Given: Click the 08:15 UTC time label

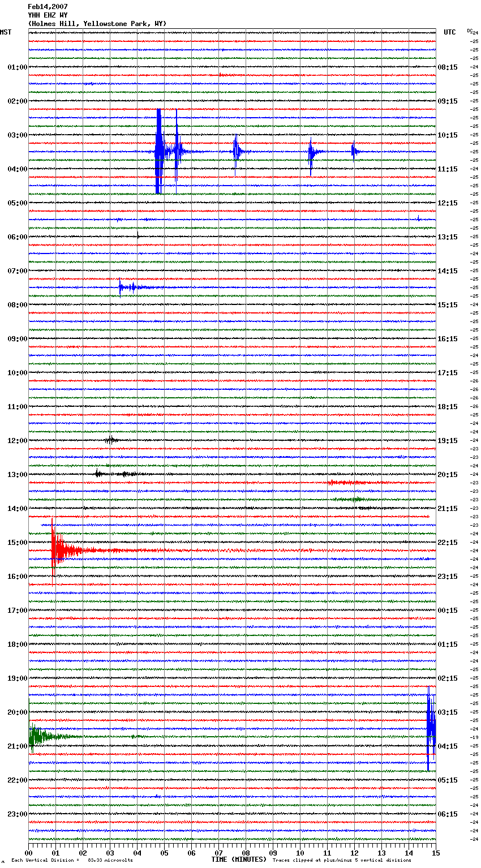Looking at the screenshot, I should point(448,67).
